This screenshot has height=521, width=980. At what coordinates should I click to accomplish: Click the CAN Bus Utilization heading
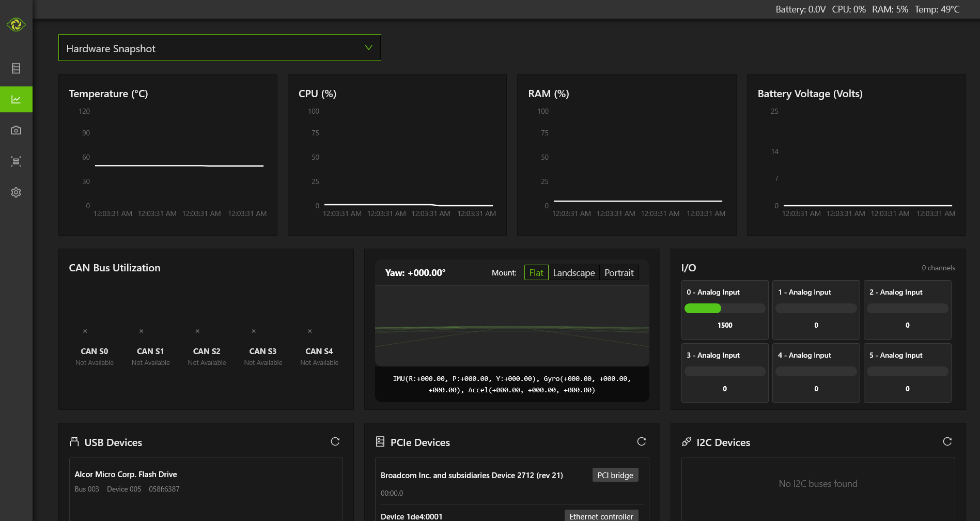115,268
